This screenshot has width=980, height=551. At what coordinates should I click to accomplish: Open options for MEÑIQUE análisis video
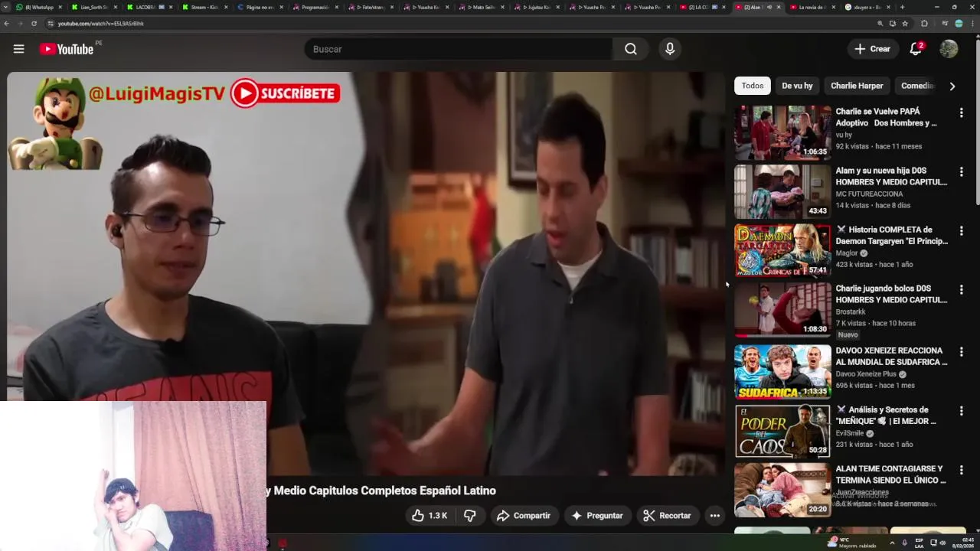(961, 411)
